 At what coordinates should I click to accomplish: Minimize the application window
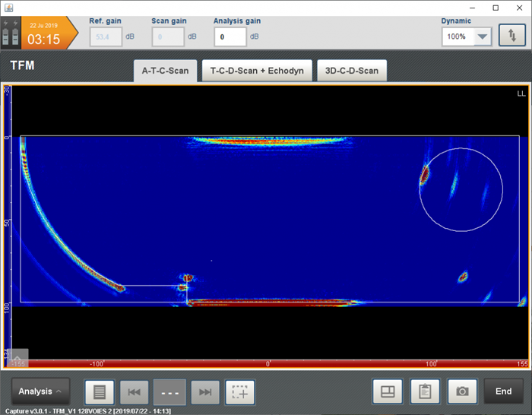point(472,8)
